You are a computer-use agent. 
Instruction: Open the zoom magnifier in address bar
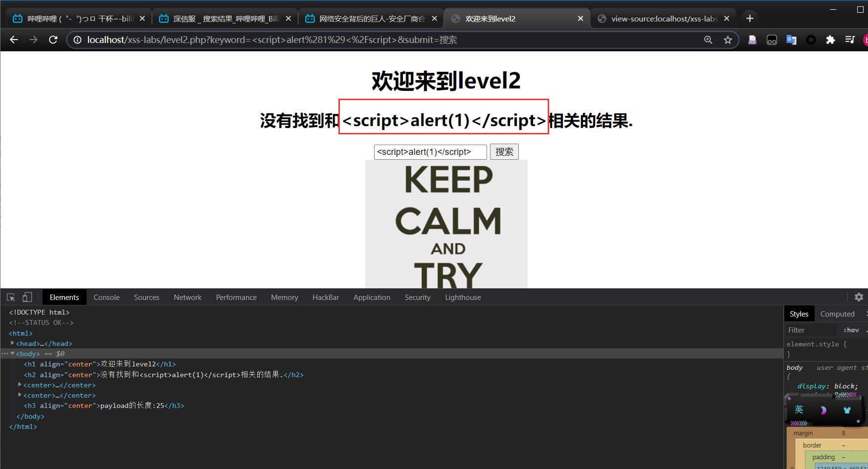pyautogui.click(x=708, y=40)
